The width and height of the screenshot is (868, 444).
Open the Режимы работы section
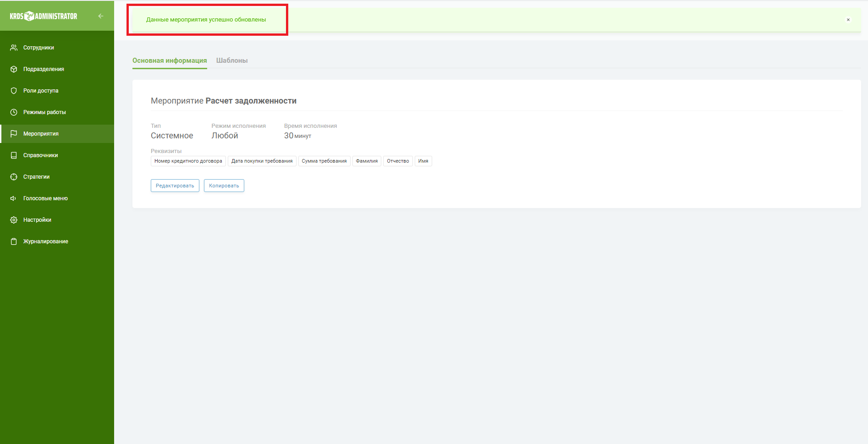coord(57,112)
